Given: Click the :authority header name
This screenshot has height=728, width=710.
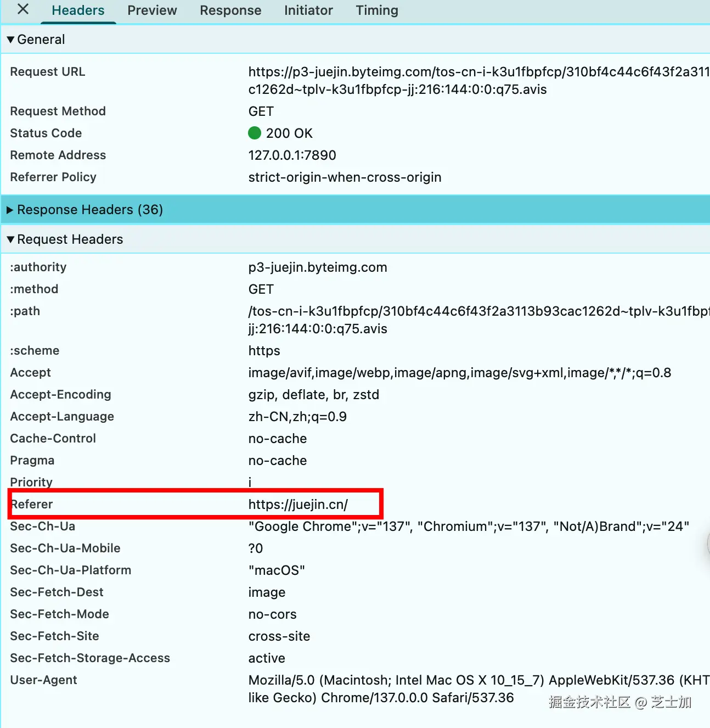Looking at the screenshot, I should pos(38,267).
